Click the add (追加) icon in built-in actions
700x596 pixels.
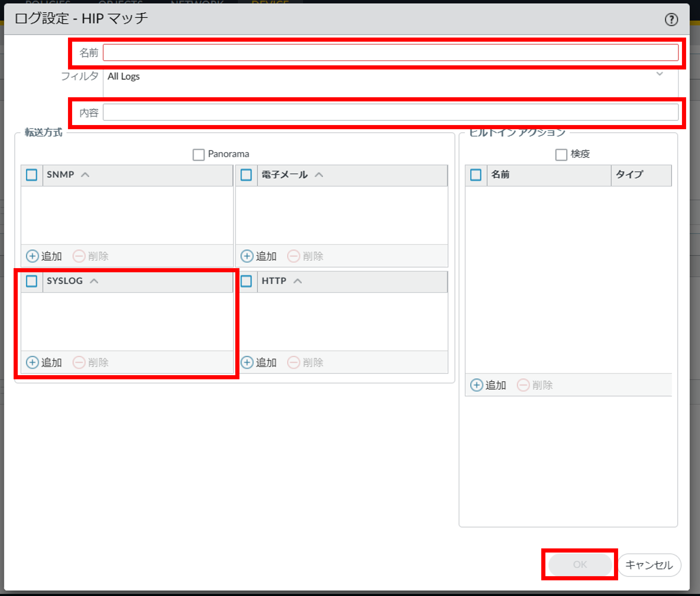pyautogui.click(x=476, y=385)
